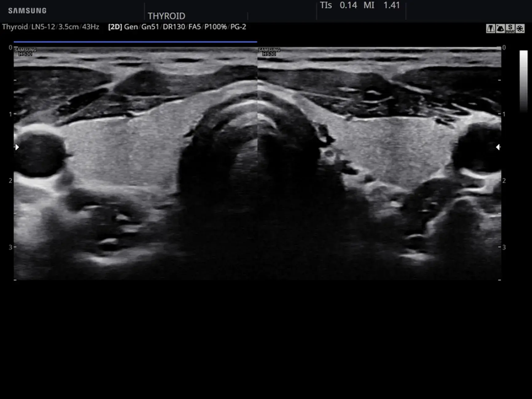
Task: Click the Thyroid/LN5-12 probe info text
Action: click(29, 27)
